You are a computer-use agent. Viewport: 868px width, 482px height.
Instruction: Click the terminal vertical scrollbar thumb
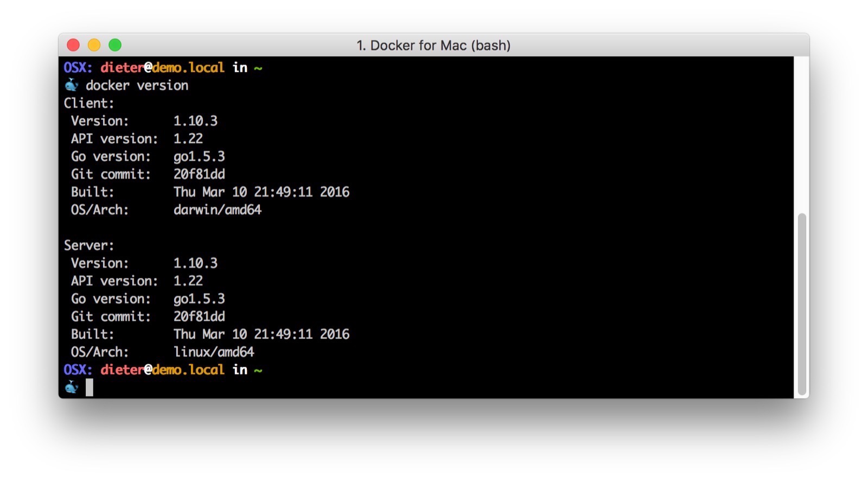(802, 304)
